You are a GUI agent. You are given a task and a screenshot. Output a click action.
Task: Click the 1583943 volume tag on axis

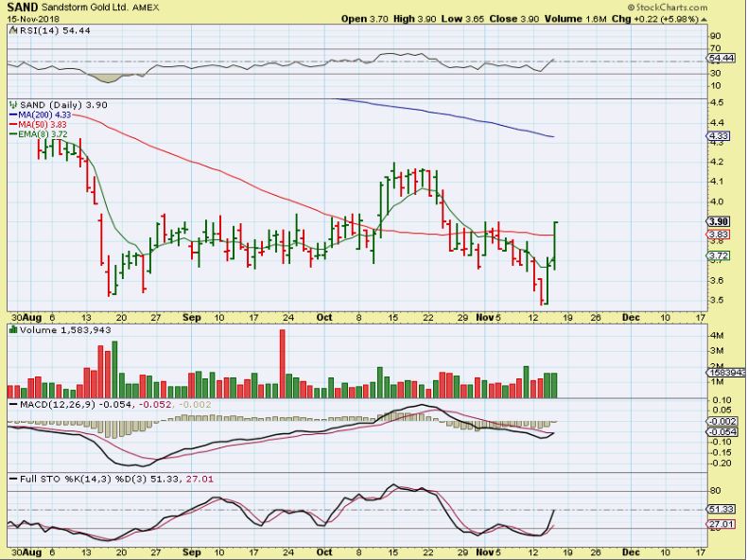pos(726,372)
